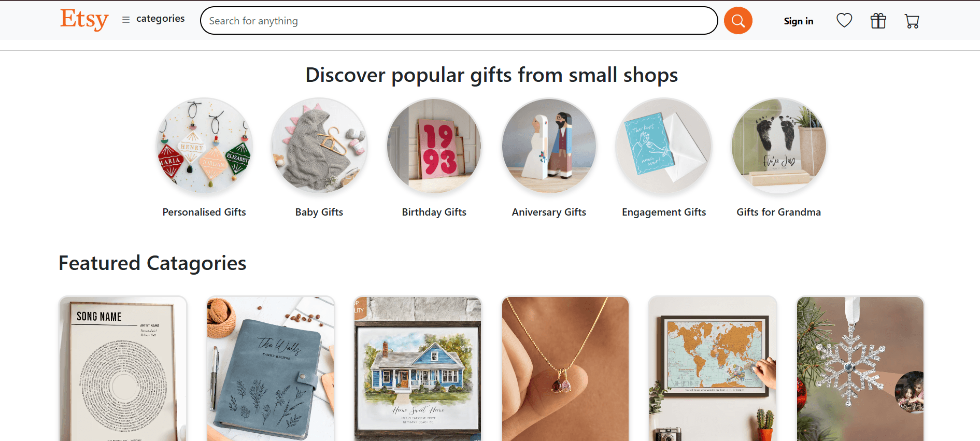Viewport: 980px width, 441px height.
Task: Select the Baby Gifts circle image
Action: coord(319,146)
